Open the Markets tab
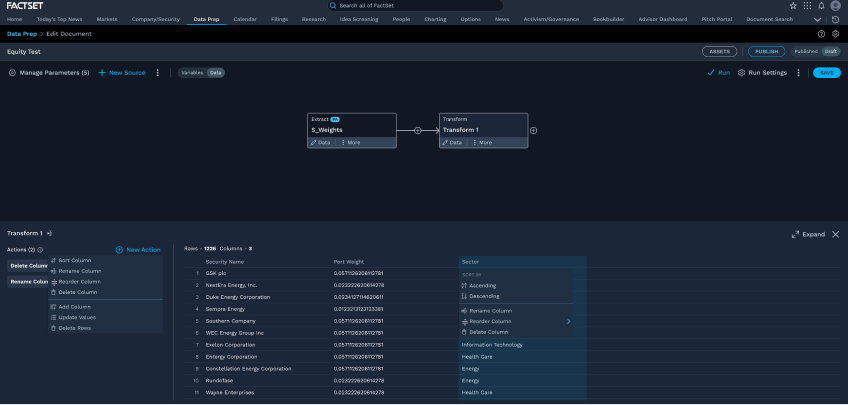The width and height of the screenshot is (848, 405). tap(107, 19)
